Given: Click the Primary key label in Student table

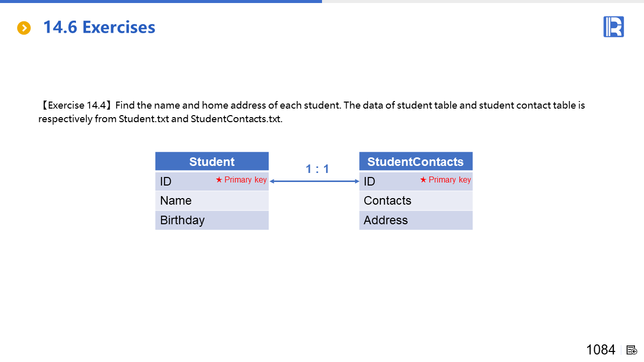Looking at the screenshot, I should pyautogui.click(x=246, y=180).
